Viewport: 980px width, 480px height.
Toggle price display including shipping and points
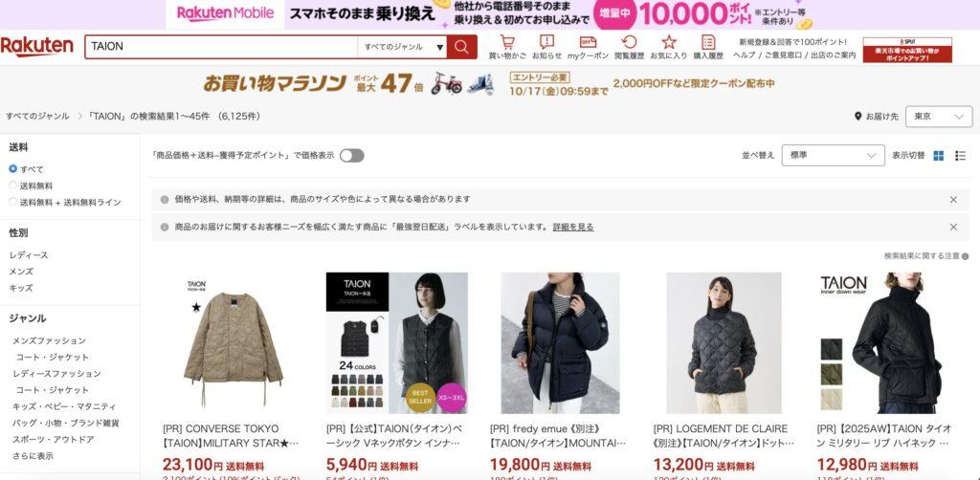tap(352, 156)
